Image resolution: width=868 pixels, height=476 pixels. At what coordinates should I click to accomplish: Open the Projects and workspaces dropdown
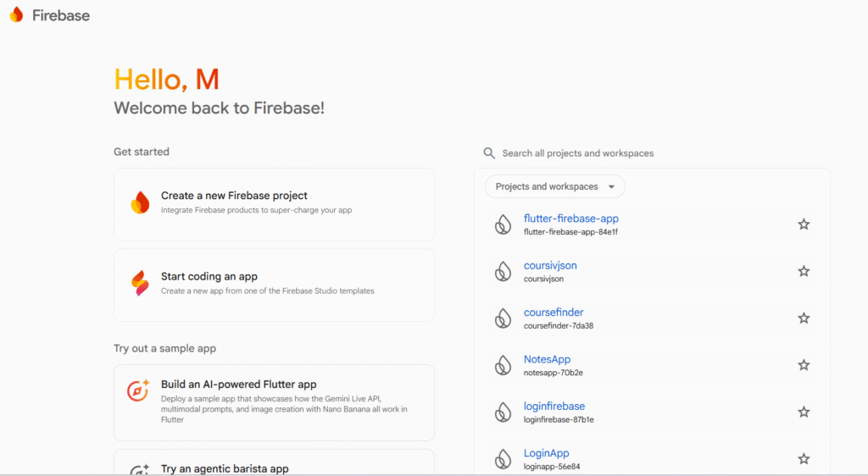[555, 186]
